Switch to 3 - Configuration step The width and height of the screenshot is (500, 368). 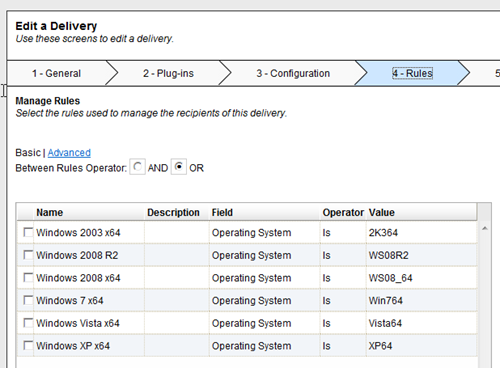(x=293, y=73)
